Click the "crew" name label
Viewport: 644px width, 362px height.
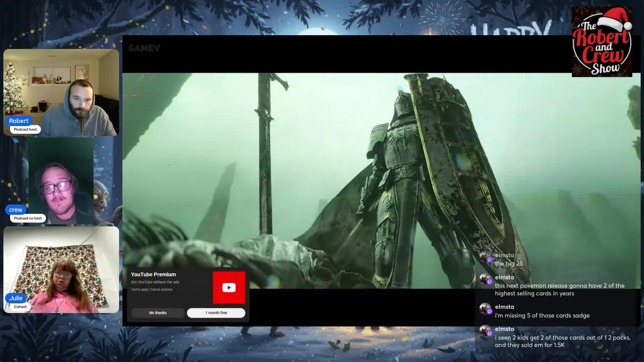(x=16, y=210)
